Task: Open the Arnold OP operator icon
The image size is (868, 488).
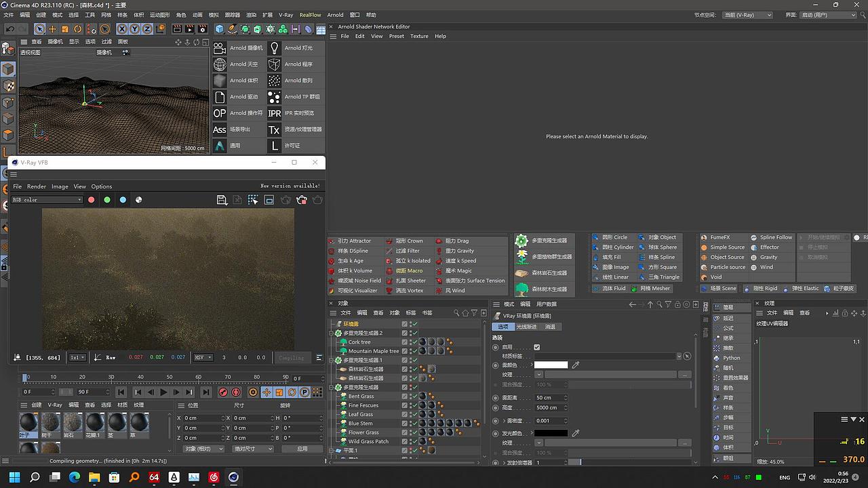Action: pos(220,113)
